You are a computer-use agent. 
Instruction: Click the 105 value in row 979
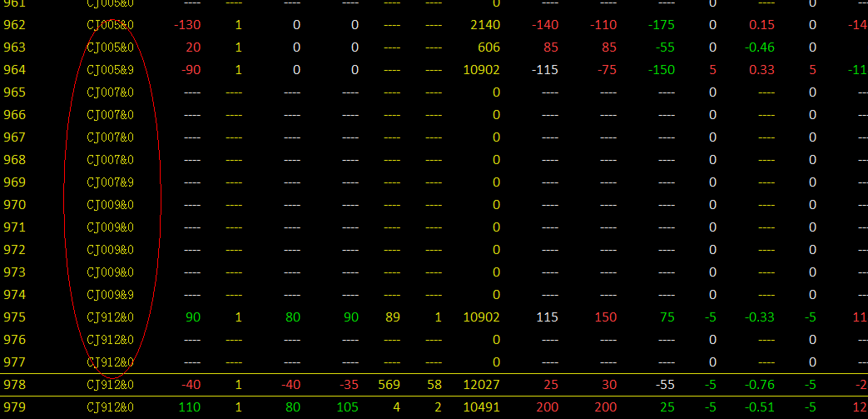pyautogui.click(x=347, y=407)
